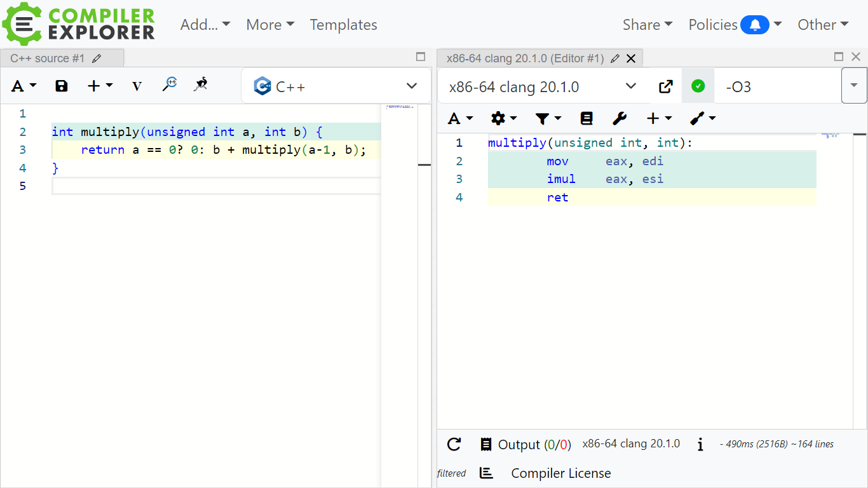This screenshot has height=488, width=868.
Task: Click the wrench icon in compiler toolbar
Action: (x=620, y=118)
